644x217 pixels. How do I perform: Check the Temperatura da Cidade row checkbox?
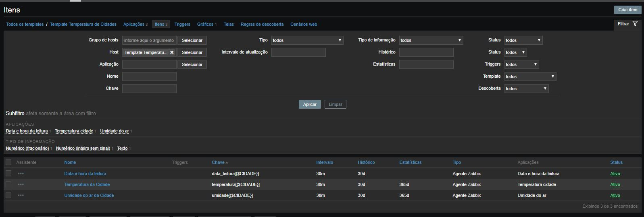pyautogui.click(x=8, y=184)
